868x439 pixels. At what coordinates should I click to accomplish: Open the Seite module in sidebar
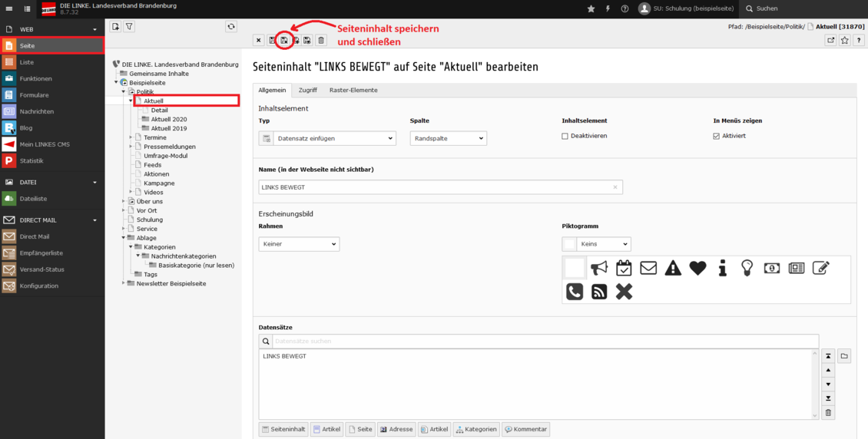(52, 46)
